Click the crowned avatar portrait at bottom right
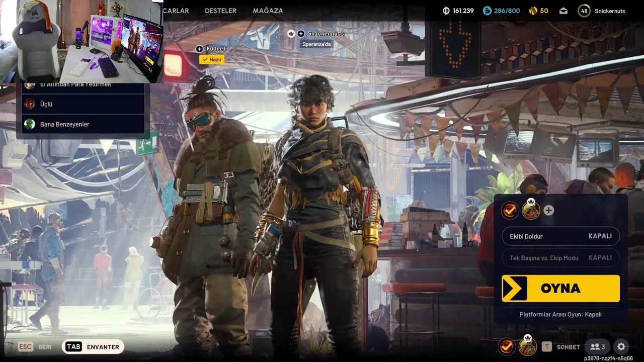 pyautogui.click(x=528, y=346)
